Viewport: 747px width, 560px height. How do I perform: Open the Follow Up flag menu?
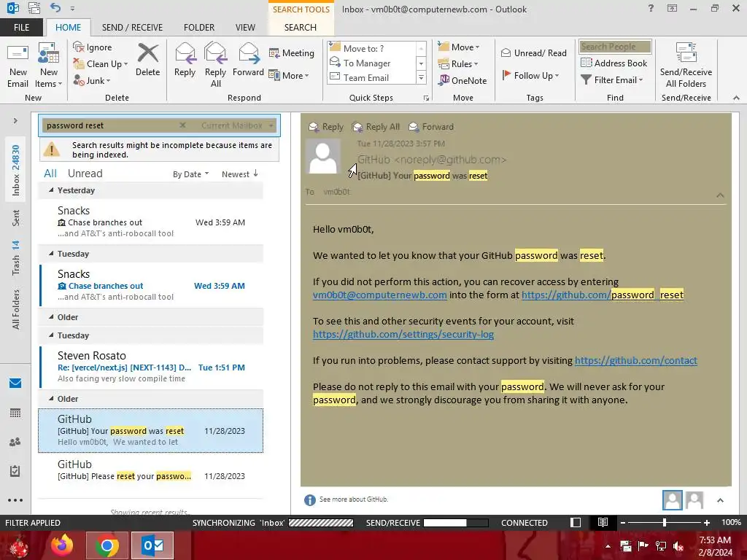[530, 75]
